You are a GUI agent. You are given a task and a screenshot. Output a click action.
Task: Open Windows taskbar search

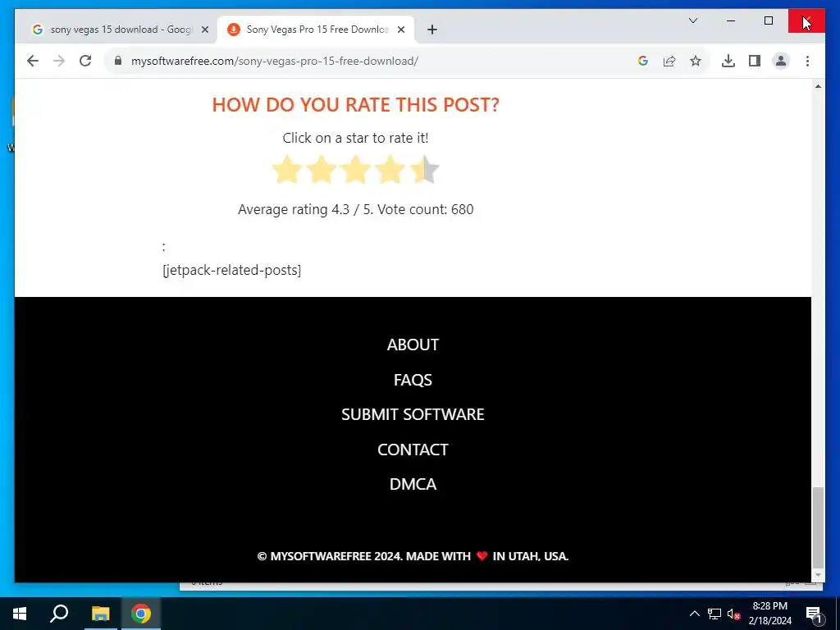pos(59,614)
